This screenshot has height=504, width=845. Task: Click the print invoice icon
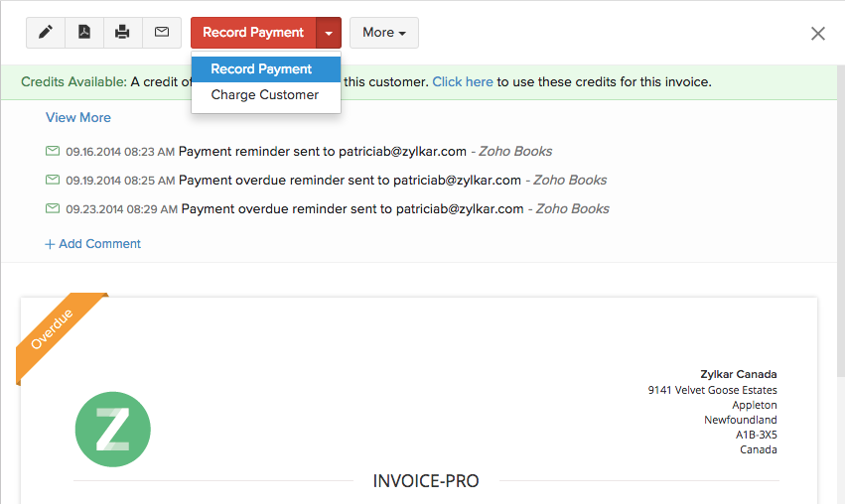[x=123, y=33]
